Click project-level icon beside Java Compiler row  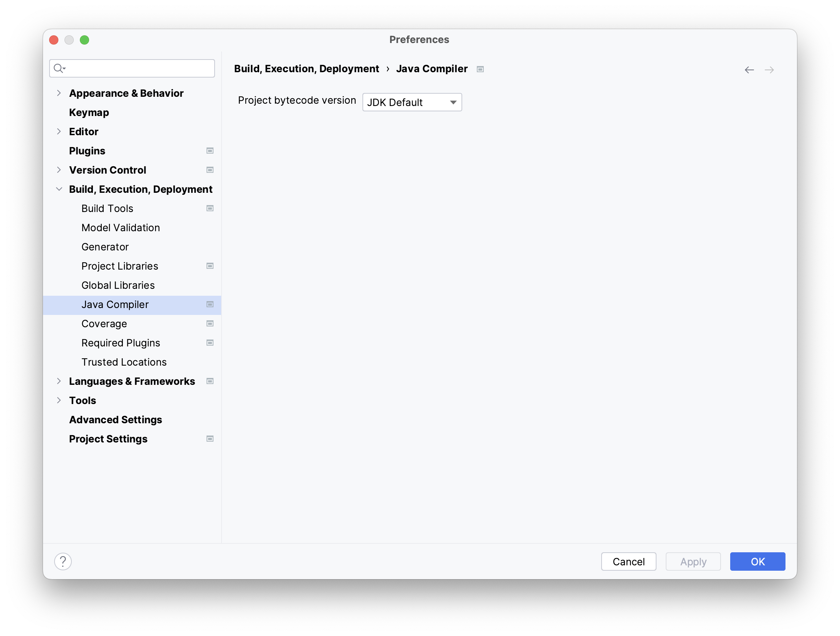210,304
